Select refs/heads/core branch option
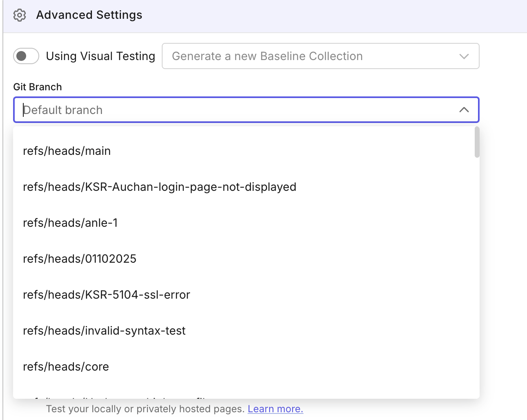This screenshot has width=527, height=420. tap(246, 366)
